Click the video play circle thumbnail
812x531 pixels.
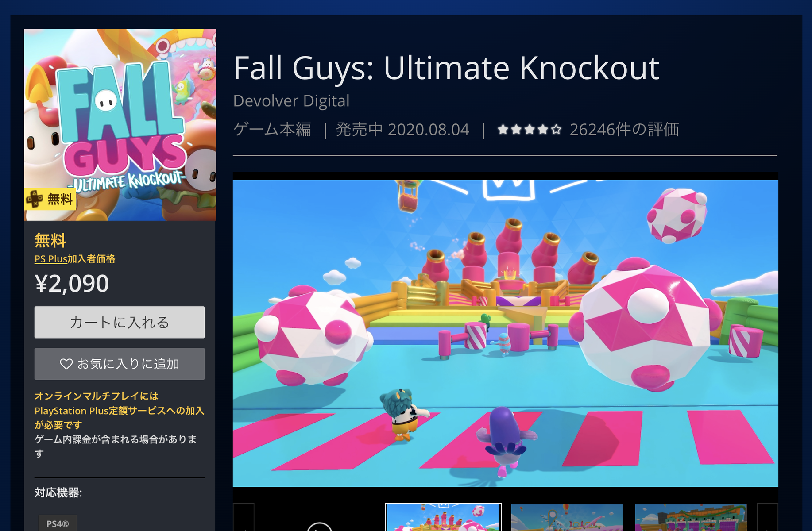pyautogui.click(x=319, y=527)
